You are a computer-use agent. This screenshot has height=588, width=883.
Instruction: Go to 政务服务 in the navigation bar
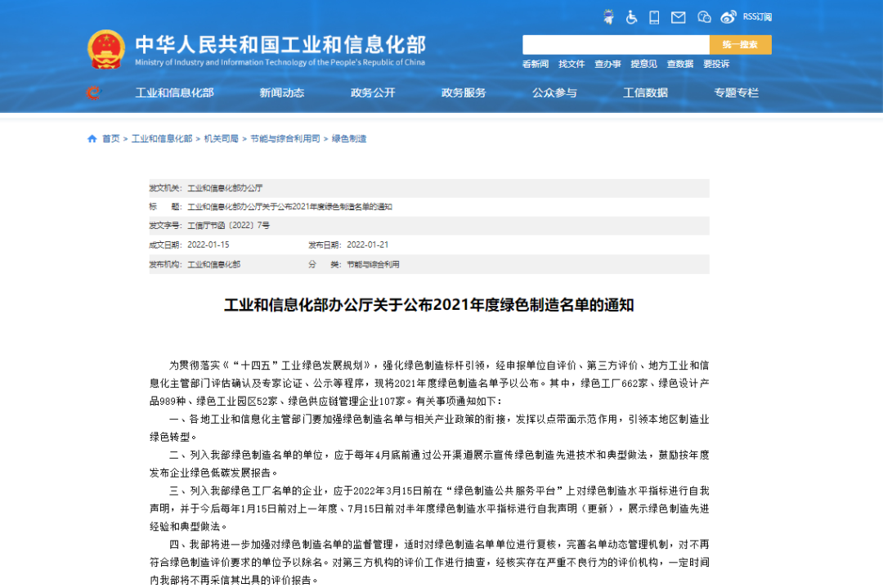pos(464,93)
